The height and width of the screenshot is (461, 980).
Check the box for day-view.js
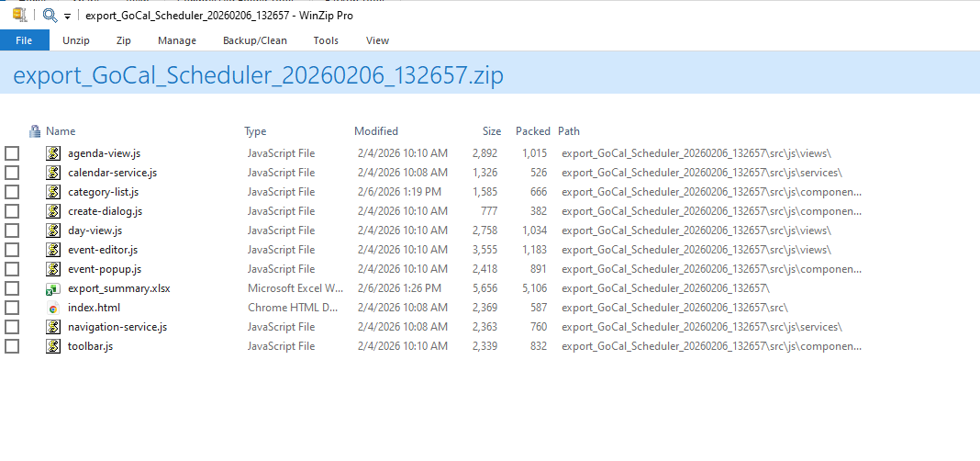click(x=12, y=230)
